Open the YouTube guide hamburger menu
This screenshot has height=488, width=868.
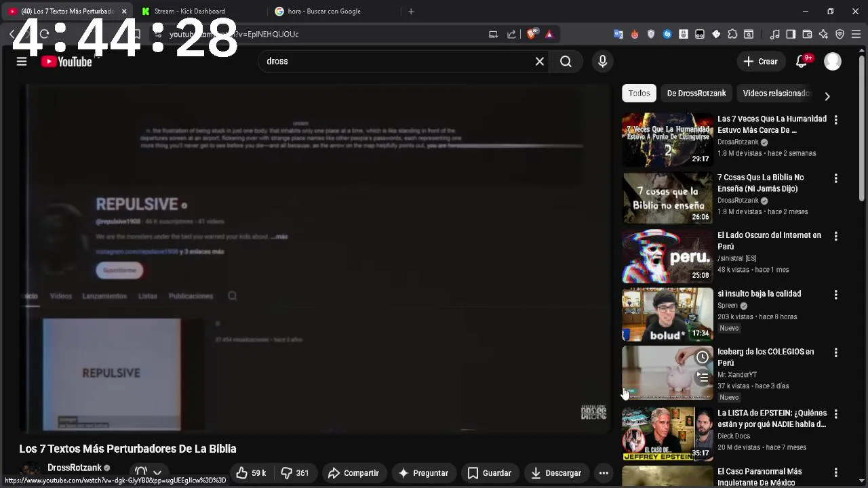coord(22,62)
